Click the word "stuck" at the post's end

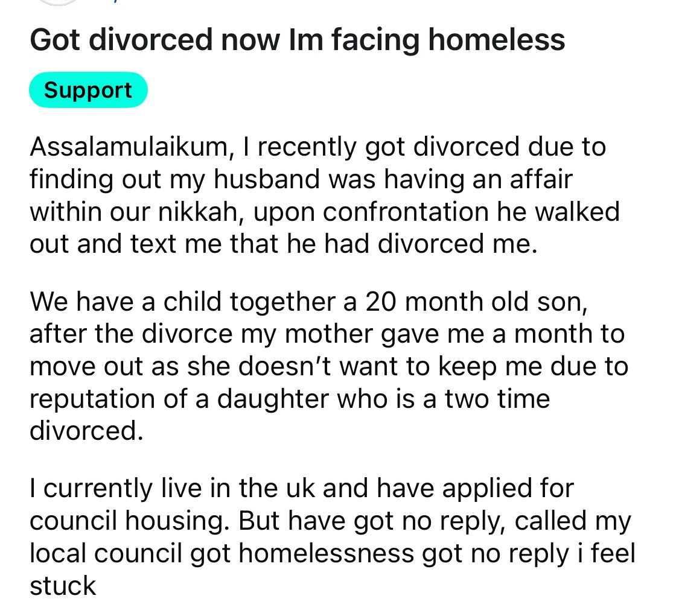(63, 585)
